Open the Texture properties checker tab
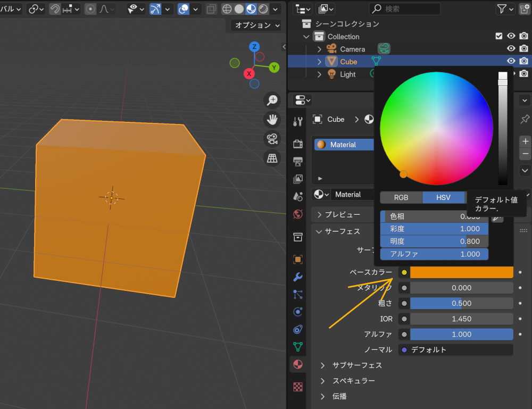The height and width of the screenshot is (409, 532). click(x=297, y=387)
